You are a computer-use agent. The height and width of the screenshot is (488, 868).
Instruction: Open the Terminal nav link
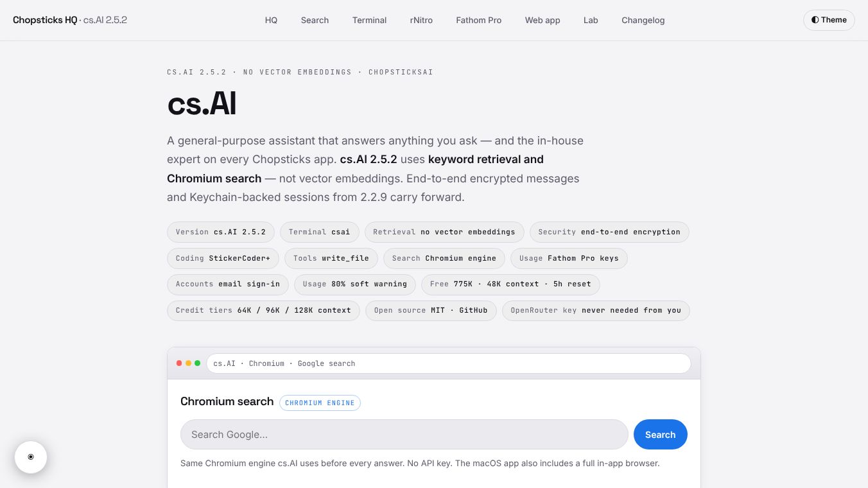369,20
